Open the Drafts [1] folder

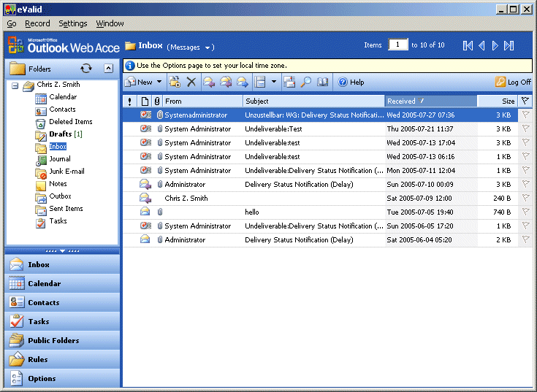[x=66, y=134]
